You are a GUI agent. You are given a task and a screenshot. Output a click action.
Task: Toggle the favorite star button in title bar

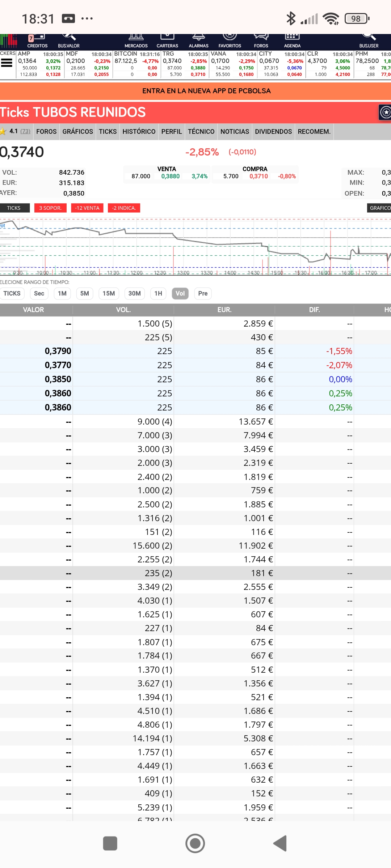click(385, 112)
